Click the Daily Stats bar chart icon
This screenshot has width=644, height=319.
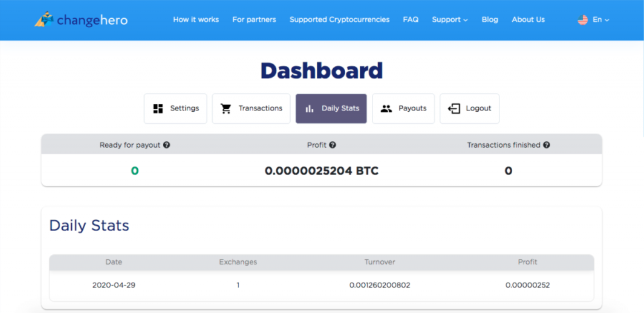pos(309,108)
